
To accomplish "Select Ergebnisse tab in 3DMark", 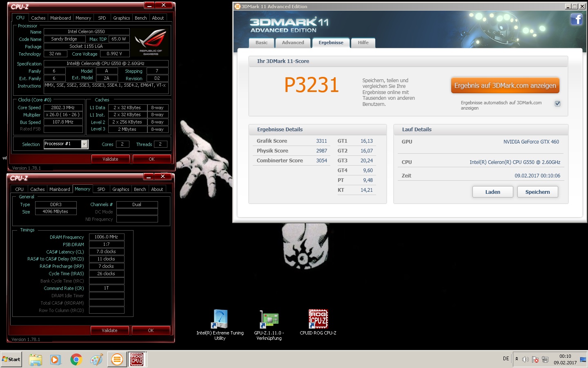I will coord(331,43).
